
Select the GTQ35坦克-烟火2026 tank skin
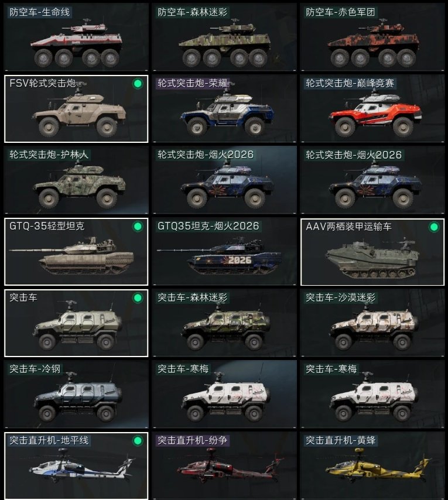coord(224,251)
